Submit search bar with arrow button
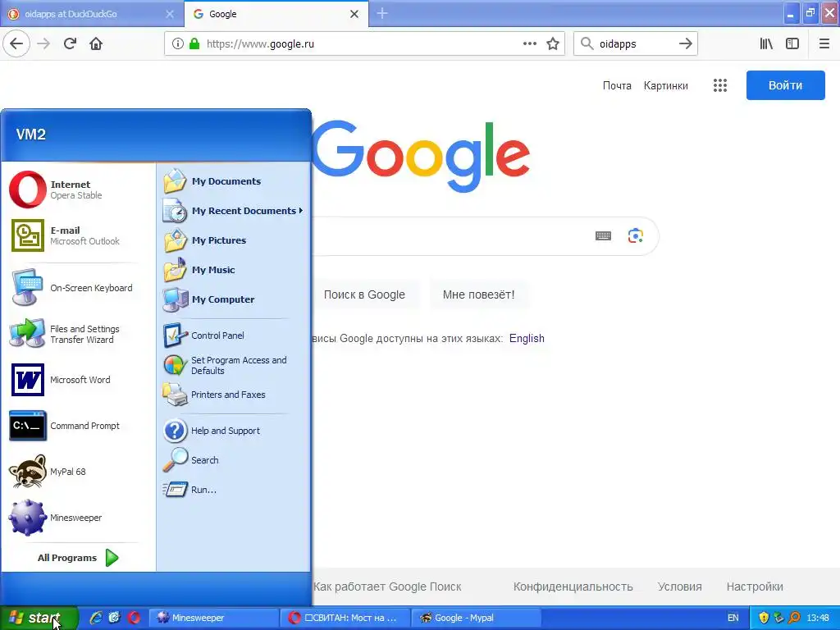840x630 pixels. 686,44
